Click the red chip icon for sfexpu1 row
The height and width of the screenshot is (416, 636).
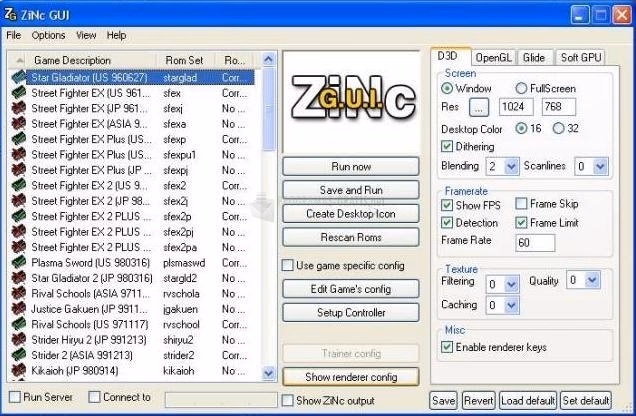[19, 154]
